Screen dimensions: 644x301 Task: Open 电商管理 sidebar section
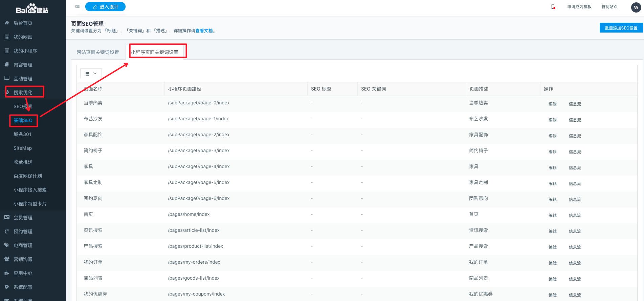pos(23,245)
